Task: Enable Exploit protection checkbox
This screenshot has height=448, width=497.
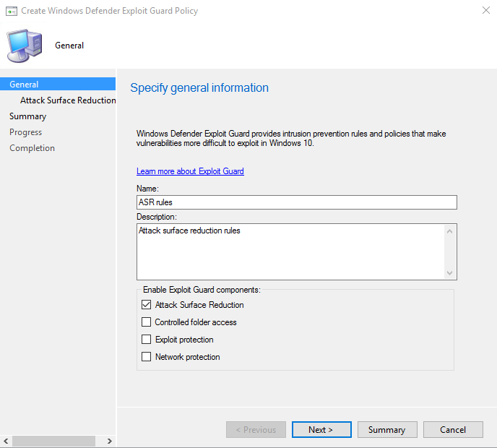Action: pyautogui.click(x=147, y=340)
